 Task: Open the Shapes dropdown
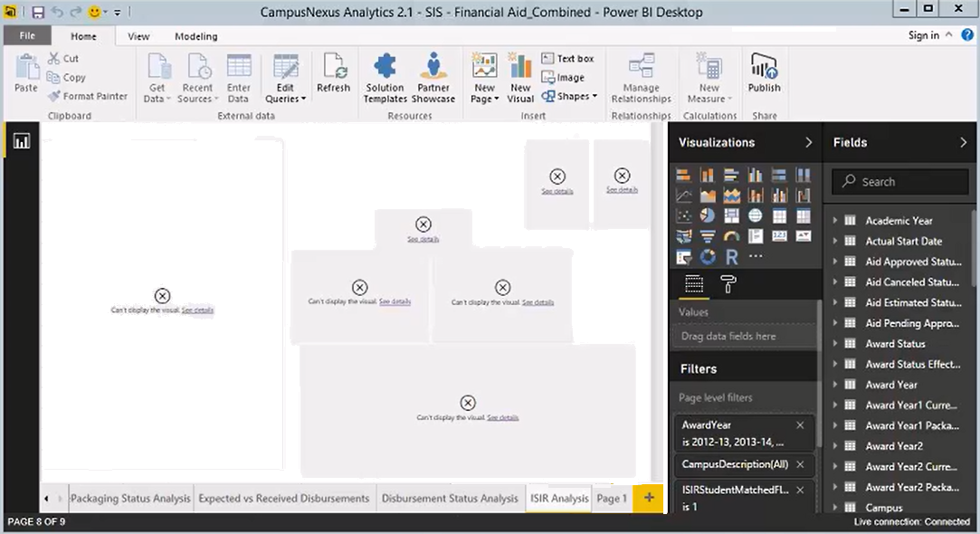pos(569,96)
